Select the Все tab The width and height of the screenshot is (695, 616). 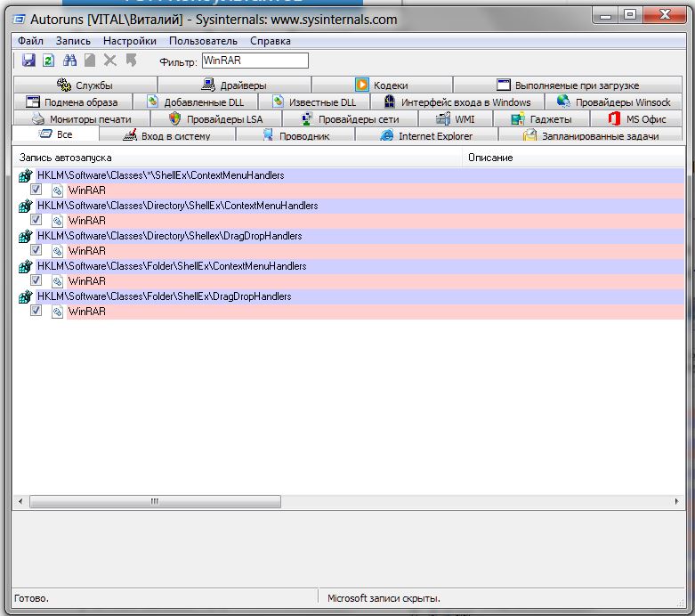coord(56,134)
